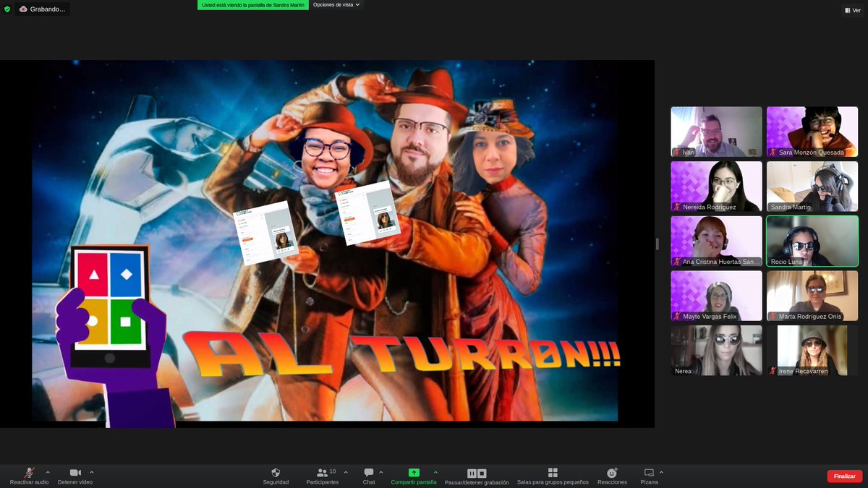Open the Opciones de vista dropdown
Viewport: 868px width, 488px height.
coord(336,4)
